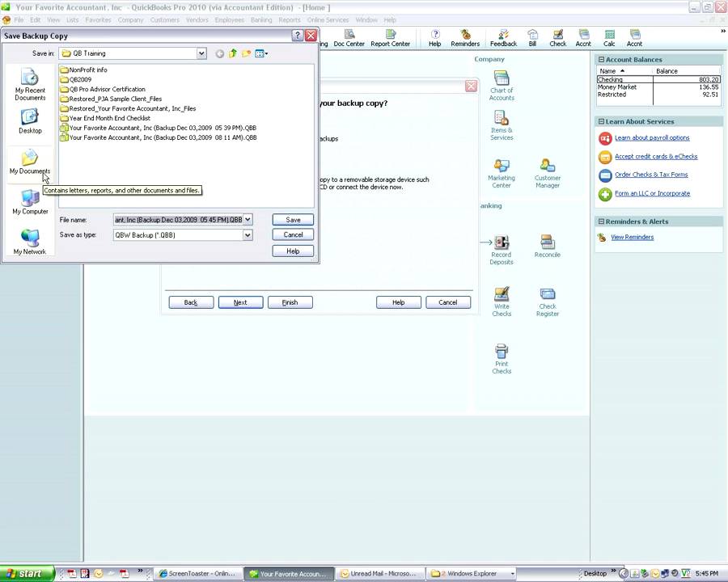Viewport: 728px width, 582px height.
Task: Click the Feedback toolbar icon
Action: (x=503, y=38)
